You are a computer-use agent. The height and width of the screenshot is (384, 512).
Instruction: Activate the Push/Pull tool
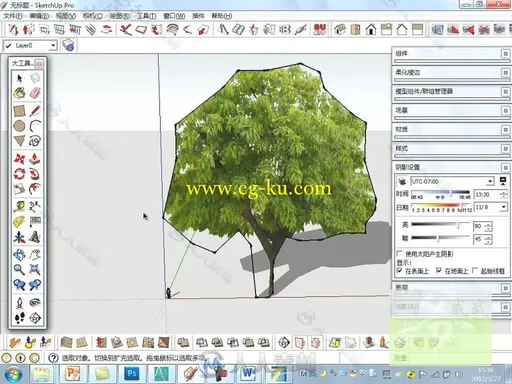(35, 158)
